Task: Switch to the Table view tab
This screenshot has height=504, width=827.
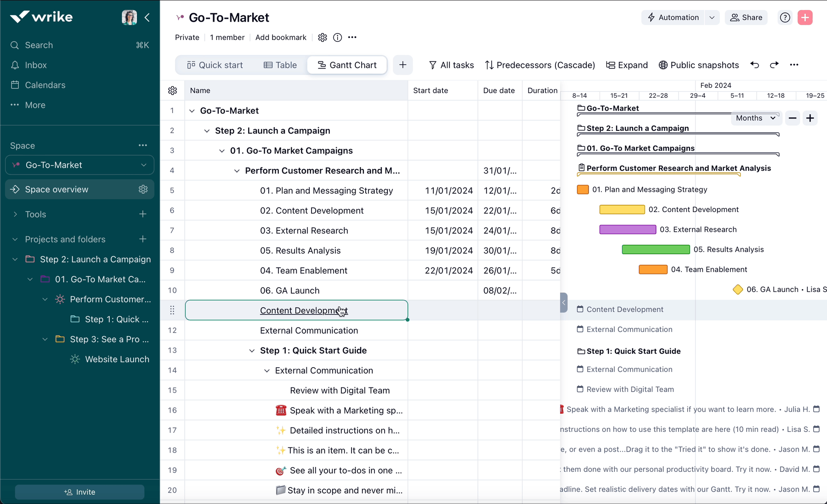Action: [280, 65]
